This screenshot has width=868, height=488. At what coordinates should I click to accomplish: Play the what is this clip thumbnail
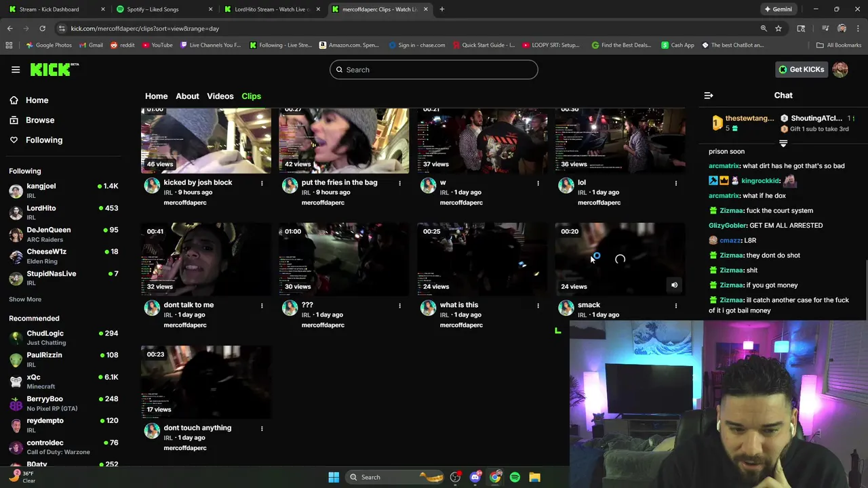click(x=481, y=260)
